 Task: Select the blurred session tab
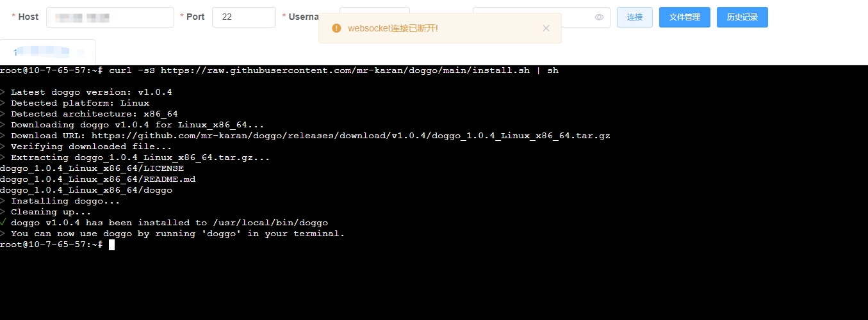click(x=47, y=52)
